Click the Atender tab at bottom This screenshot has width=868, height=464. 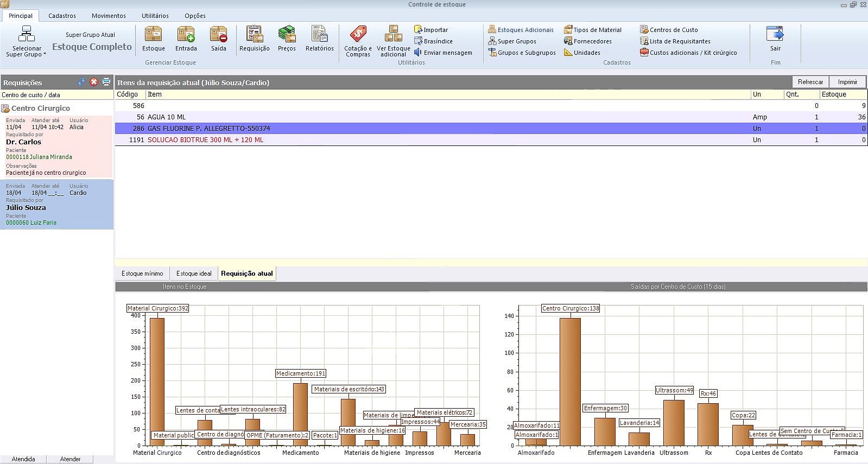point(70,459)
